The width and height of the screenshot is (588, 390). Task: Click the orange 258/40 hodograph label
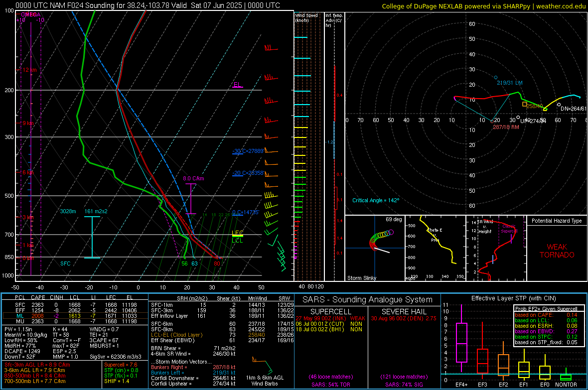[534, 106]
